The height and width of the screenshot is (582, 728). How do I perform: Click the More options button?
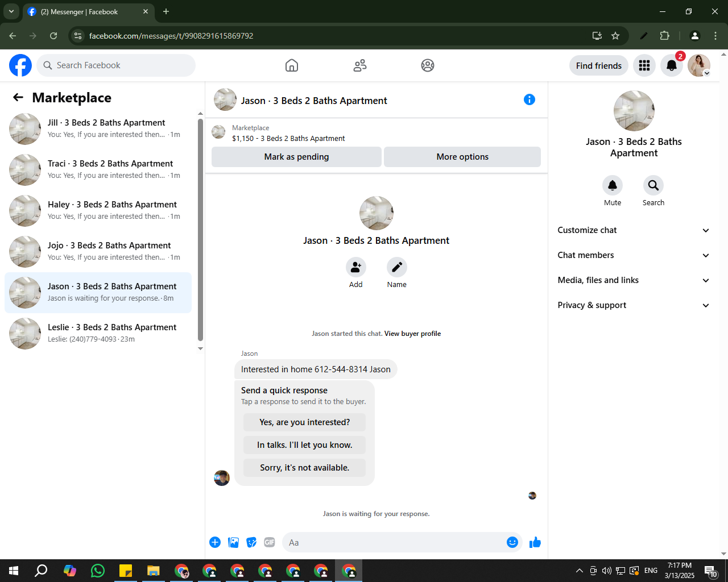[462, 157]
